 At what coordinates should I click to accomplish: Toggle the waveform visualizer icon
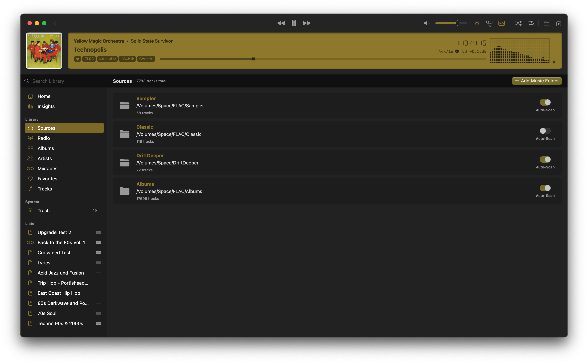coord(502,23)
